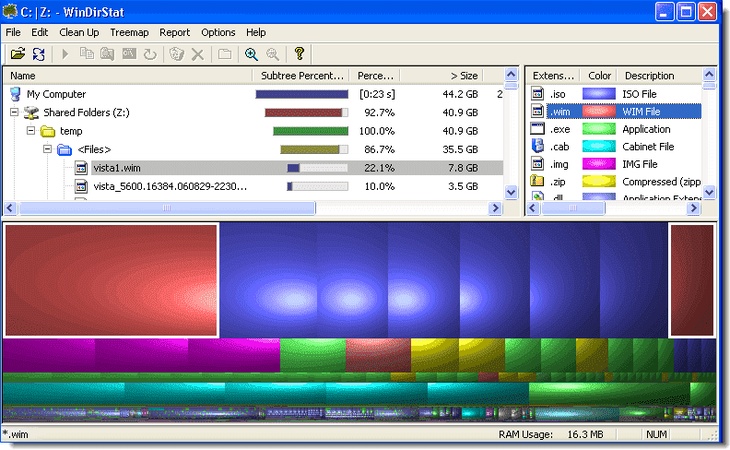
Task: Click the .cab extension icon
Action: [x=538, y=146]
